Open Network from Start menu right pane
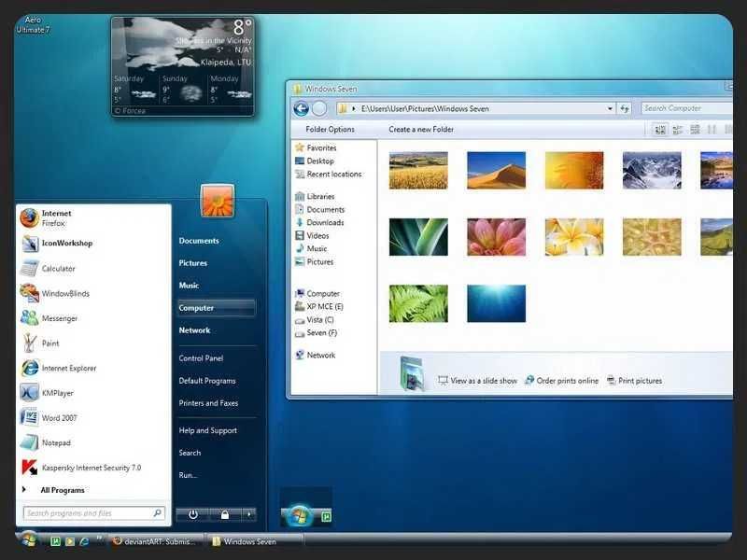This screenshot has width=747, height=560. coord(194,330)
